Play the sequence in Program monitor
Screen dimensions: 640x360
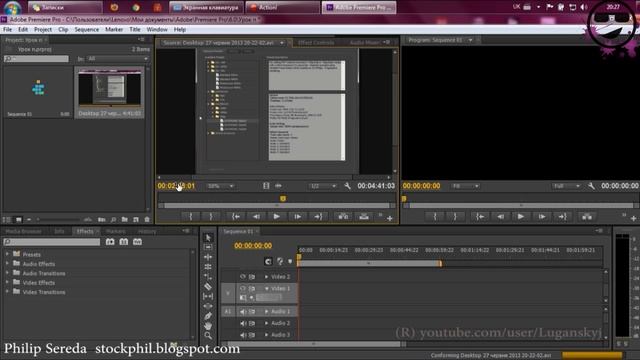pos(521,217)
